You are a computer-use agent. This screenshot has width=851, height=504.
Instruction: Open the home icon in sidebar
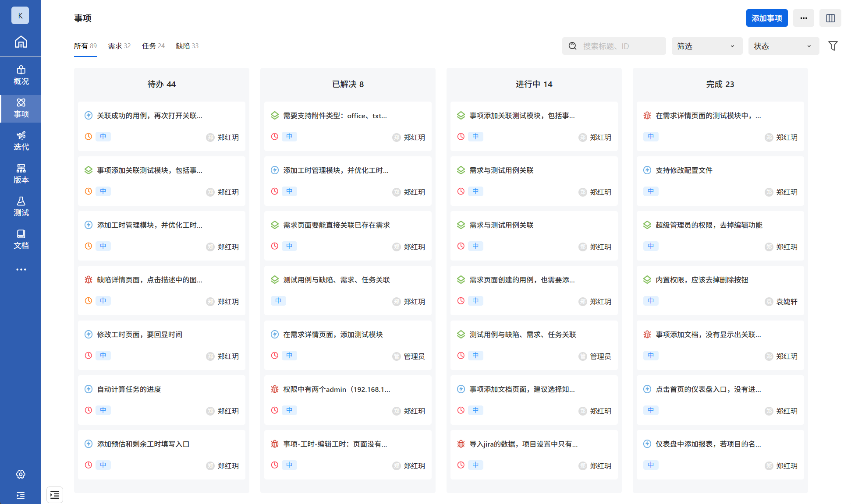tap(21, 42)
